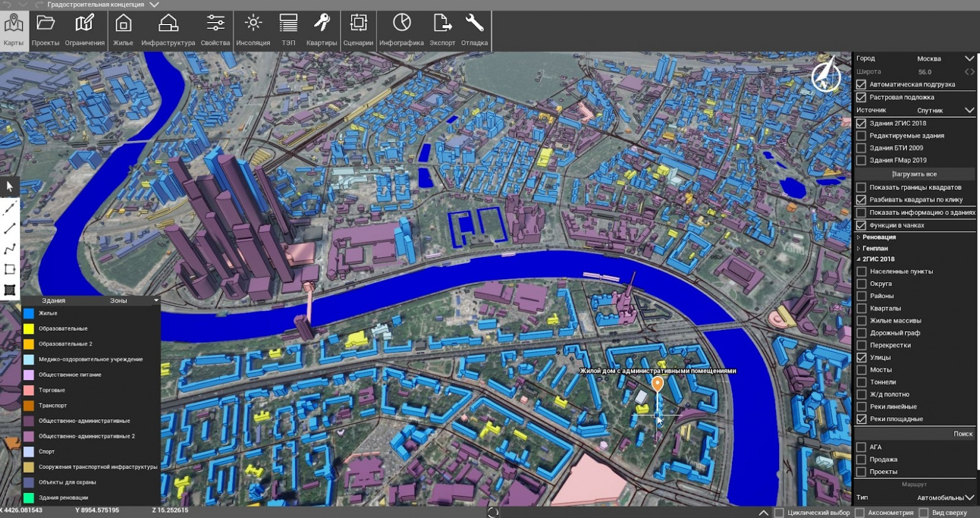Enable Показать границы квадратов checkbox
Viewport: 980px width, 518px height.
[x=861, y=187]
